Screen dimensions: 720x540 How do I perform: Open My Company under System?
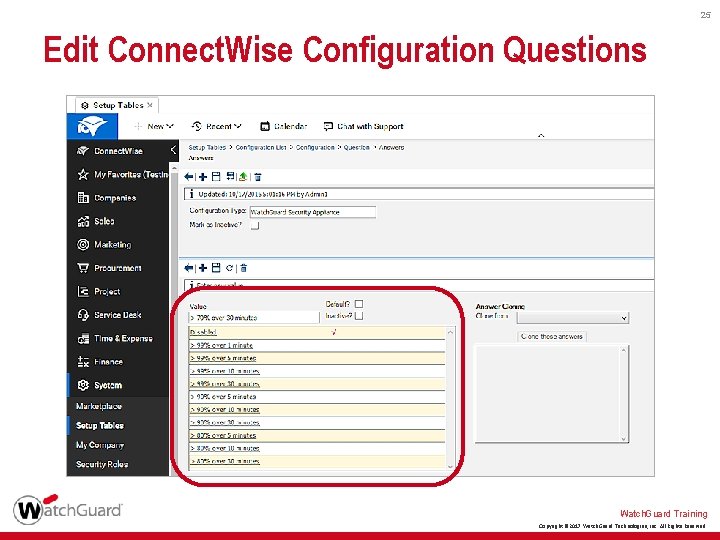pyautogui.click(x=100, y=445)
